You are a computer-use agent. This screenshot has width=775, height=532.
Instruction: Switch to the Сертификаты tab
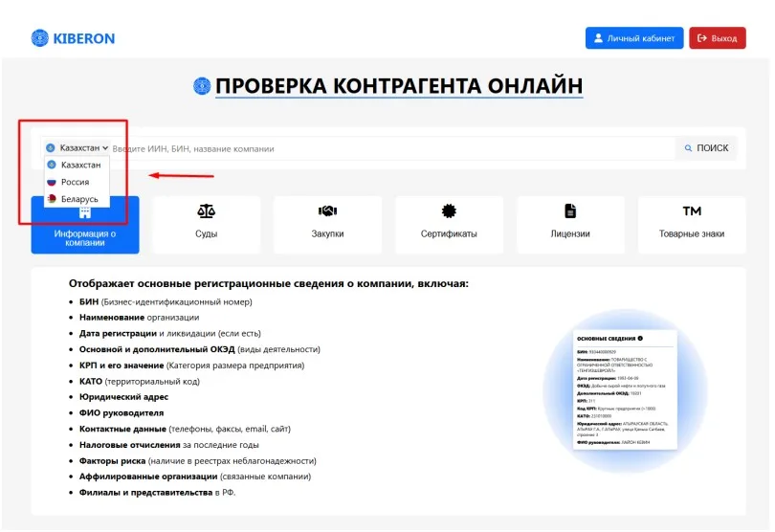click(x=449, y=225)
